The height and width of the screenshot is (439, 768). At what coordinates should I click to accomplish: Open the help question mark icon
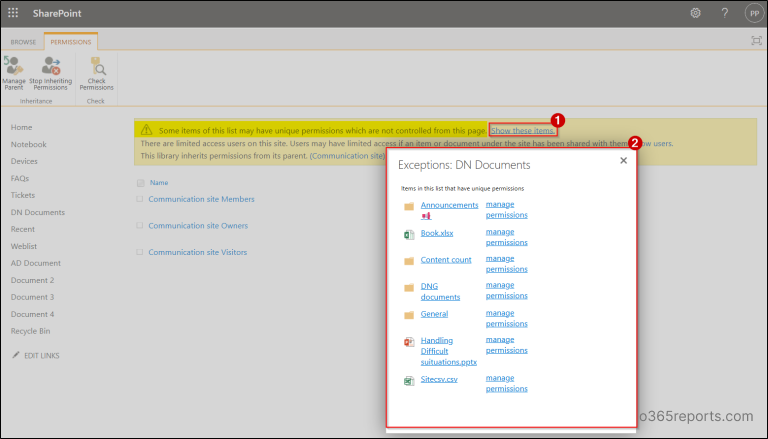pos(725,13)
